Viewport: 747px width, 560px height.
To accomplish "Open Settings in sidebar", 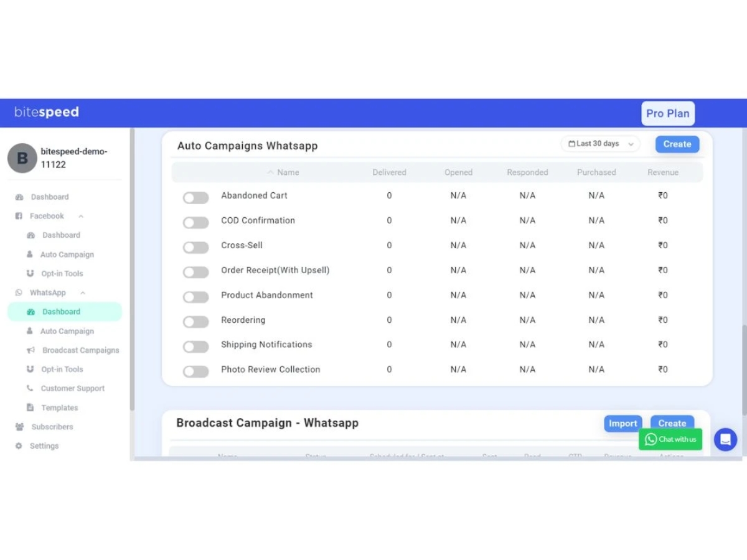I will [44, 446].
